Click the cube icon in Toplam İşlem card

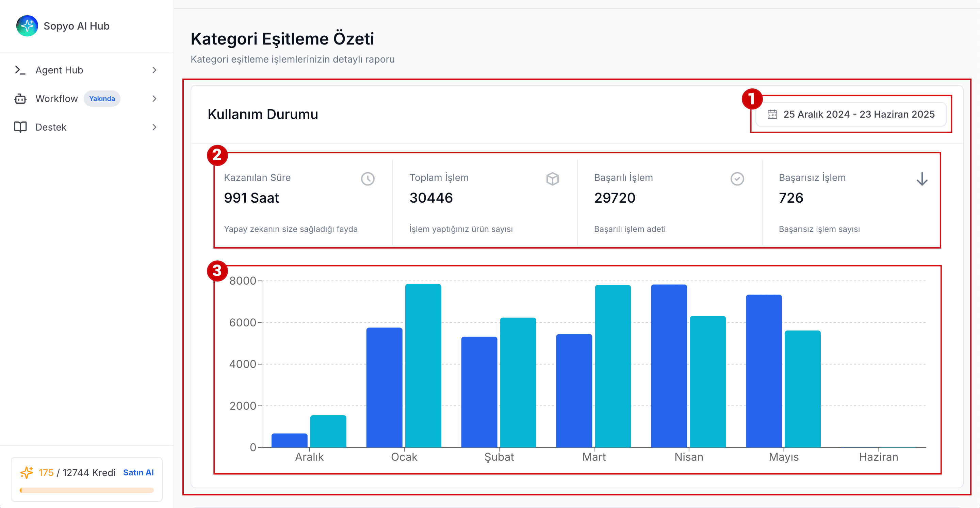coord(552,179)
